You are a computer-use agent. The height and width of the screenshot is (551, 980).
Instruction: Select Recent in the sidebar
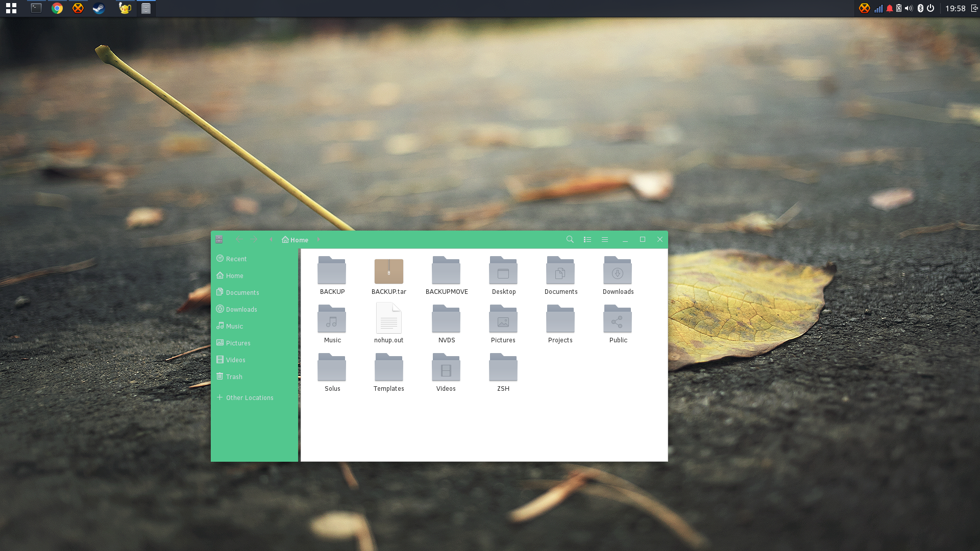coord(254,259)
